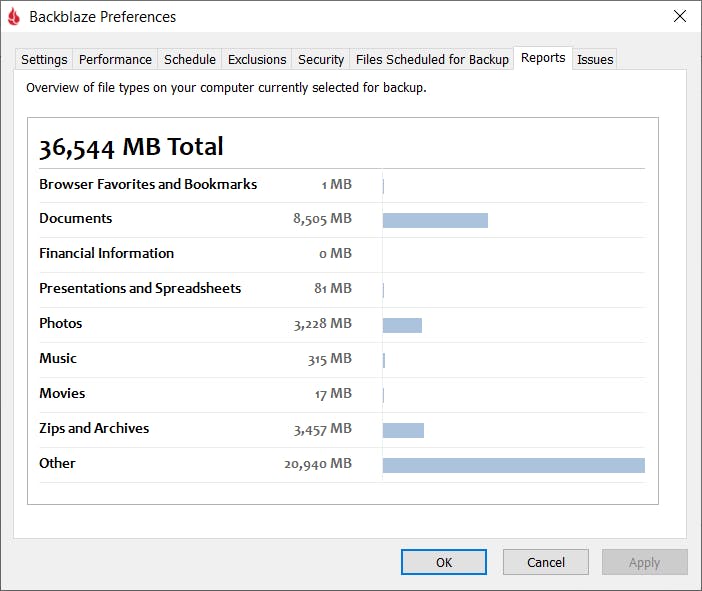Switch to the Issues tab
This screenshot has width=702, height=591.
595,59
